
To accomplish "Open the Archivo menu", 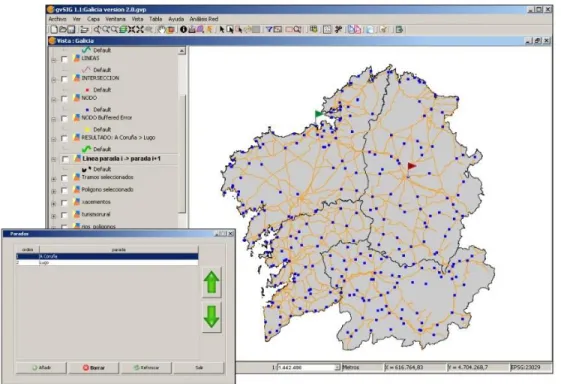I will [x=57, y=19].
